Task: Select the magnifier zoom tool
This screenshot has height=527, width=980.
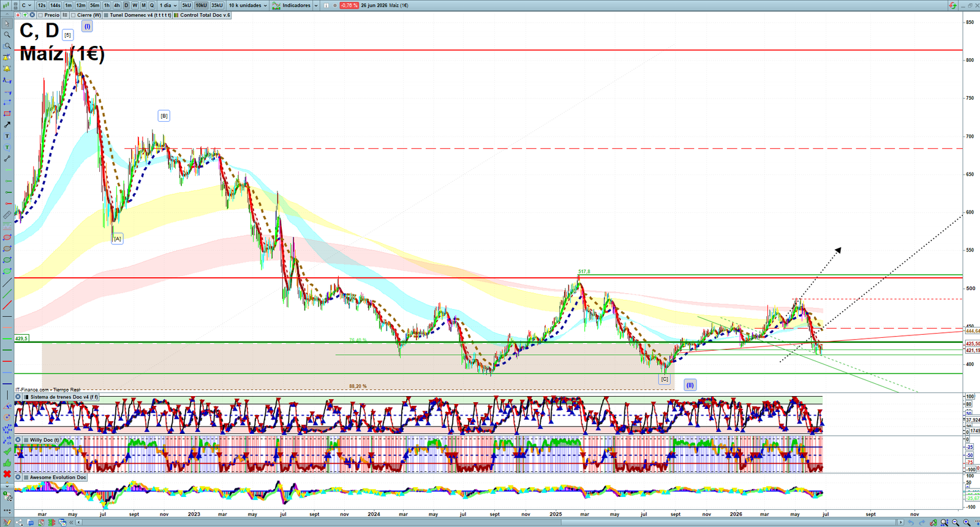Action: click(7, 34)
